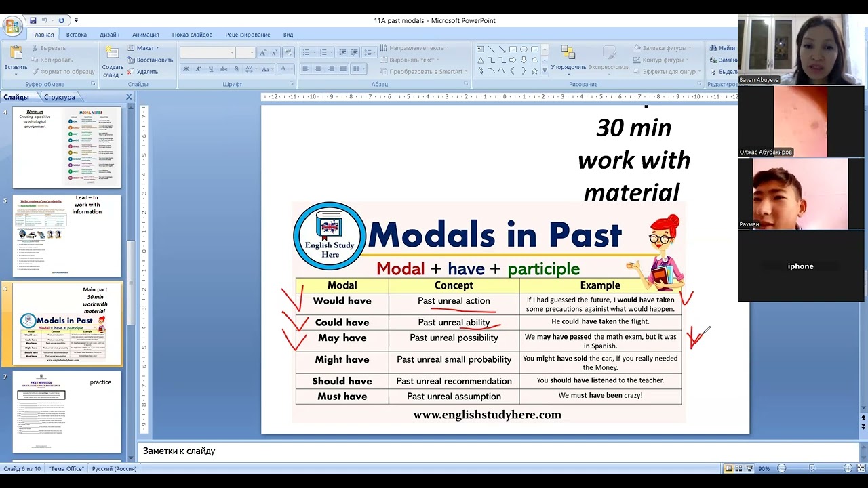
Task: Center the paragraph text
Action: pos(318,69)
